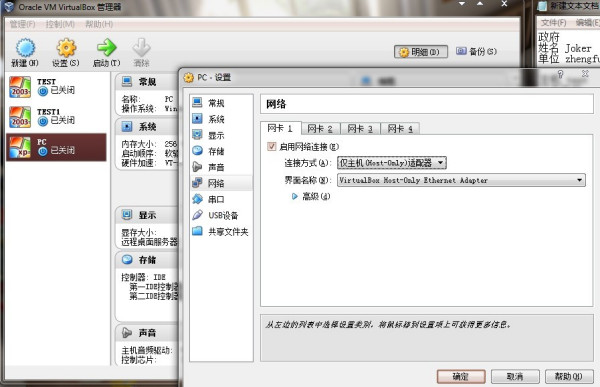Click the 帮助(H) button in settings dialog
The height and width of the screenshot is (387, 600).
pyautogui.click(x=569, y=377)
